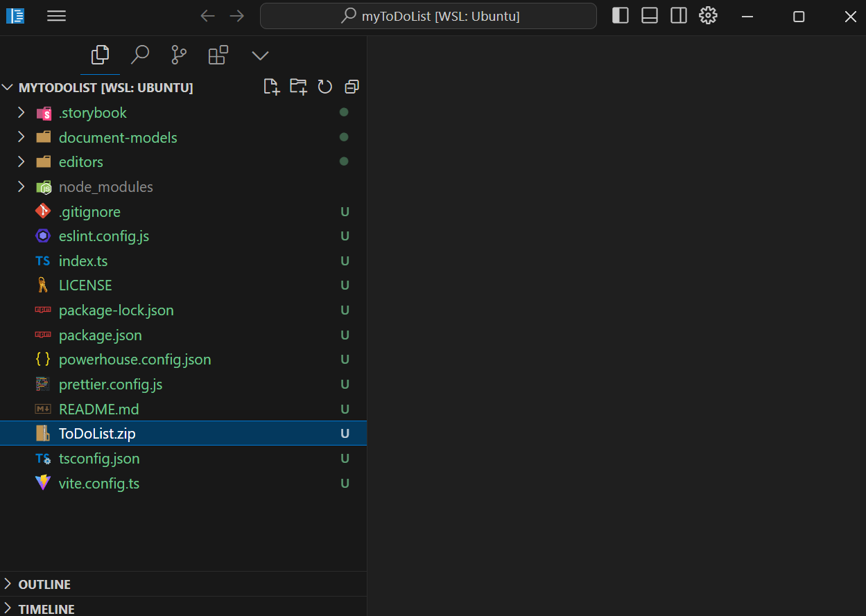Click the git icon beside .gitignore
866x616 pixels.
click(x=43, y=211)
